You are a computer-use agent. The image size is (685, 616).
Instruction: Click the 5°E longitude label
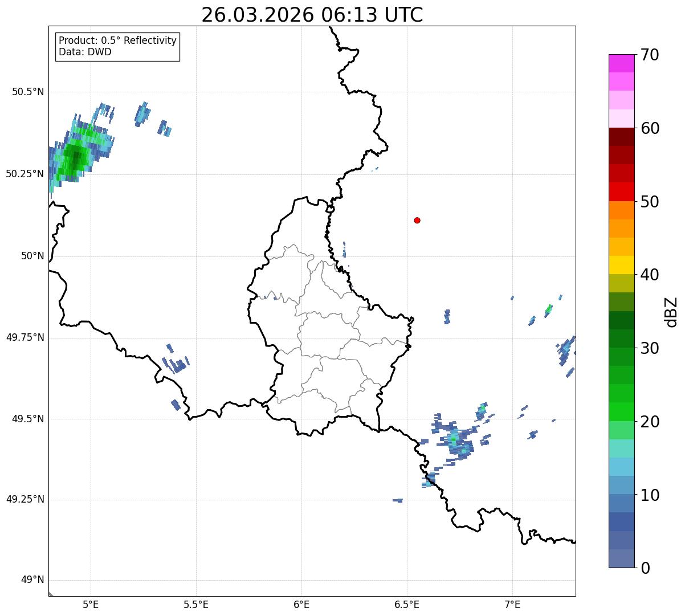[91, 604]
